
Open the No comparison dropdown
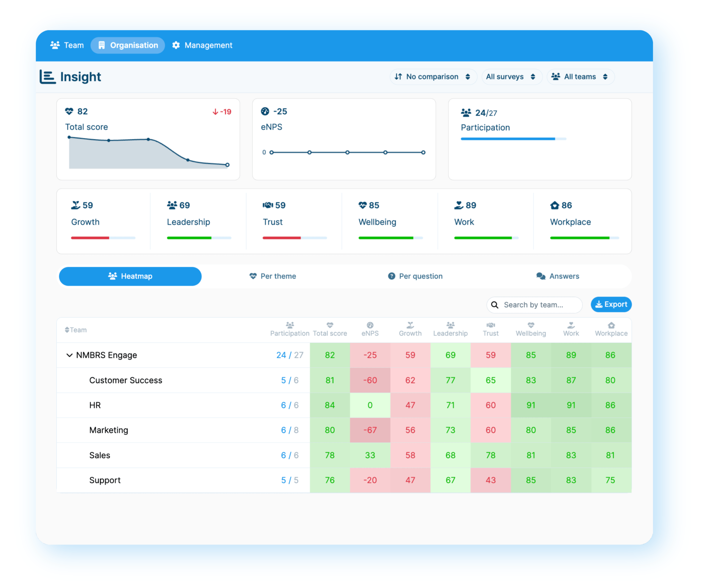[433, 77]
